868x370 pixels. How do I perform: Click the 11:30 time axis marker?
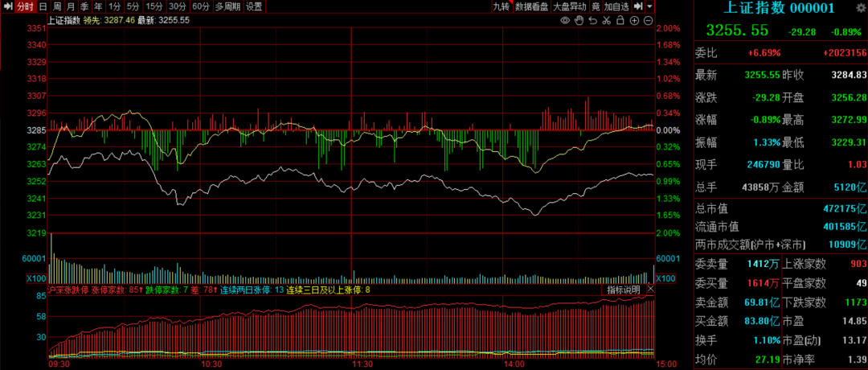point(362,364)
